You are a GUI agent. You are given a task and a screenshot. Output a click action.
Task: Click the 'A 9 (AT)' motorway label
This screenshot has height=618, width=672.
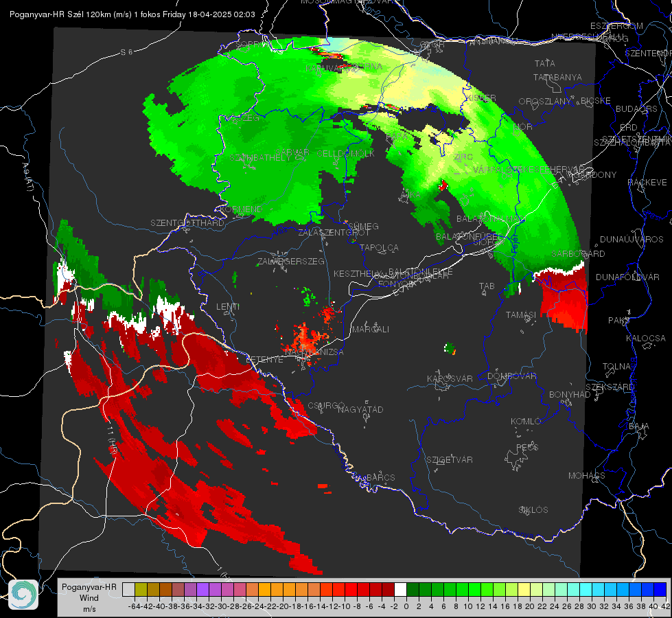pyautogui.click(x=27, y=176)
